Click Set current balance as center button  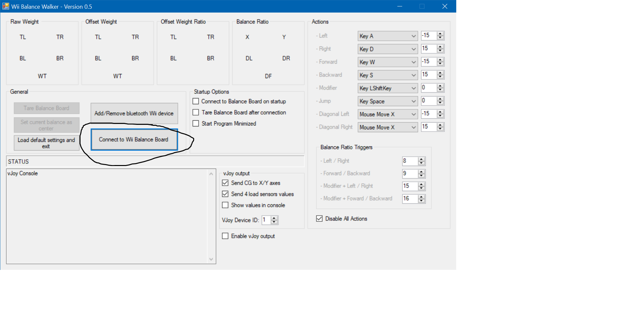(x=46, y=125)
